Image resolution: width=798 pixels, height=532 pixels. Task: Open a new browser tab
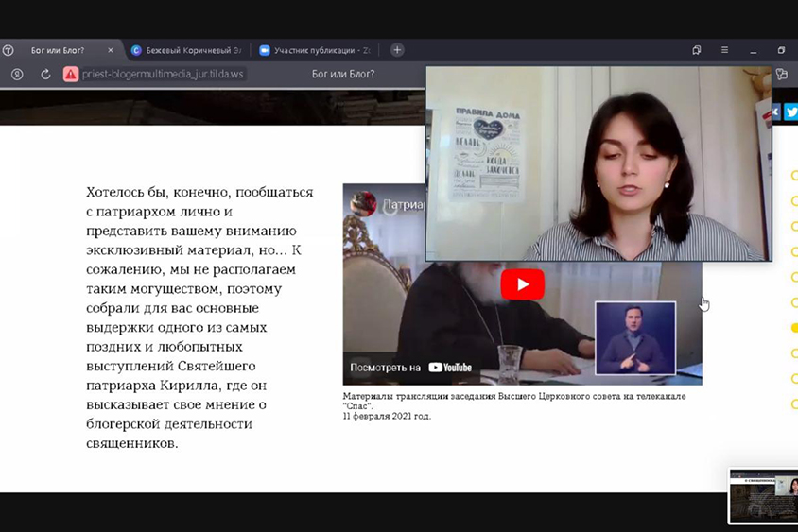pos(397,50)
